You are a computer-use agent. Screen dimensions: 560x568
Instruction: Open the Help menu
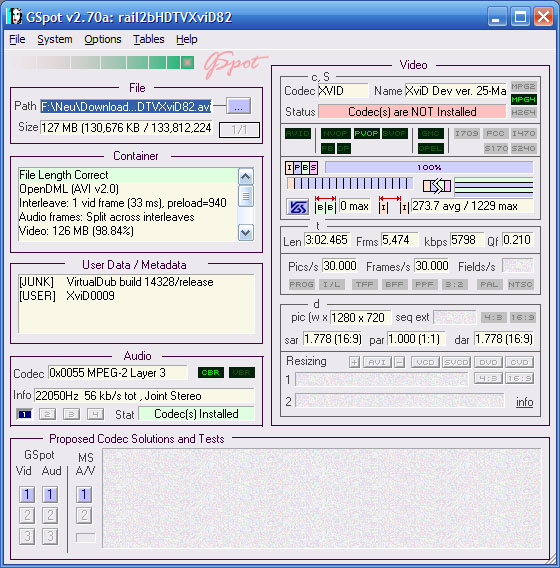point(187,39)
